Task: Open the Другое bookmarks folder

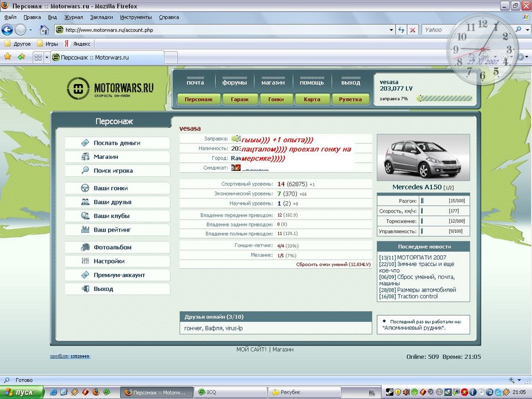Action: pos(18,44)
